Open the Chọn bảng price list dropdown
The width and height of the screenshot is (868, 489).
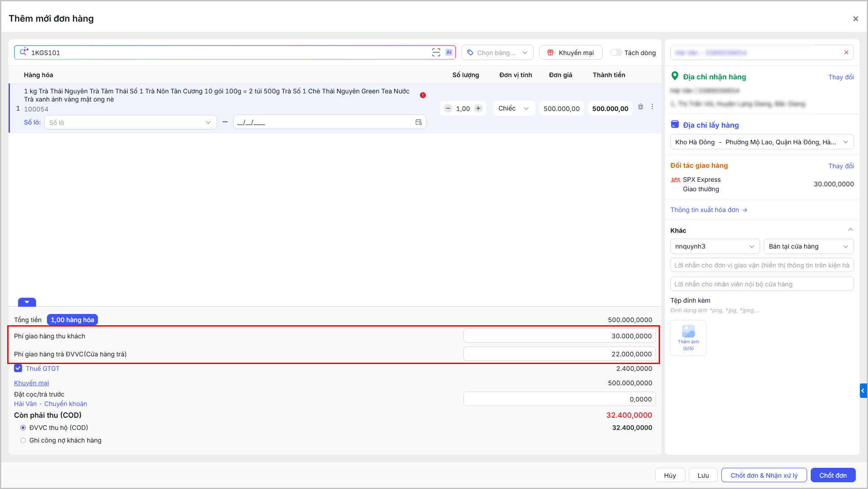click(x=498, y=52)
